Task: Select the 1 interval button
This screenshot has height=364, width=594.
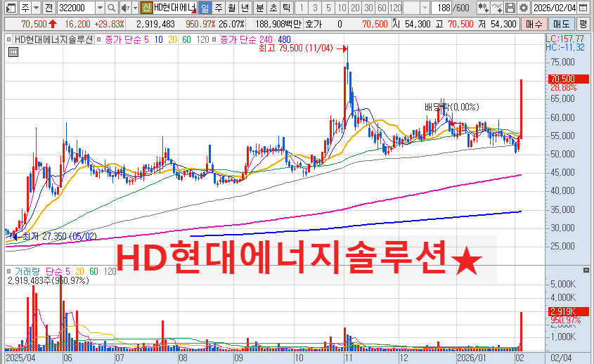Action: click(x=301, y=8)
